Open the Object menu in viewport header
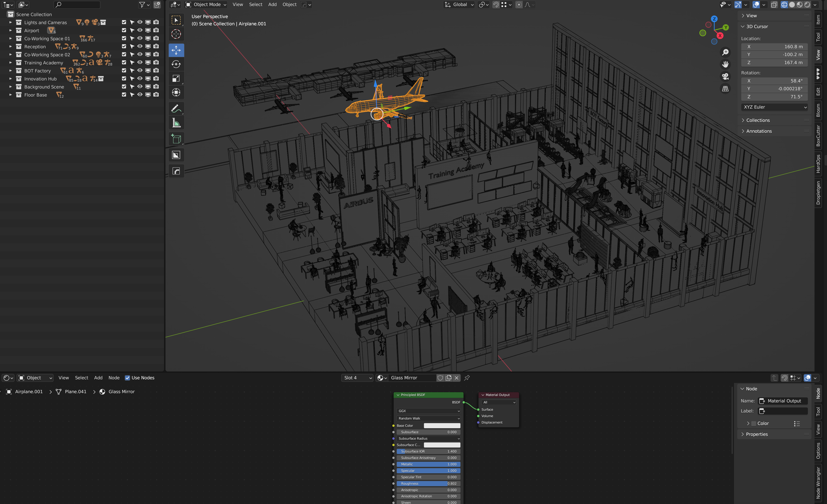 [289, 4]
